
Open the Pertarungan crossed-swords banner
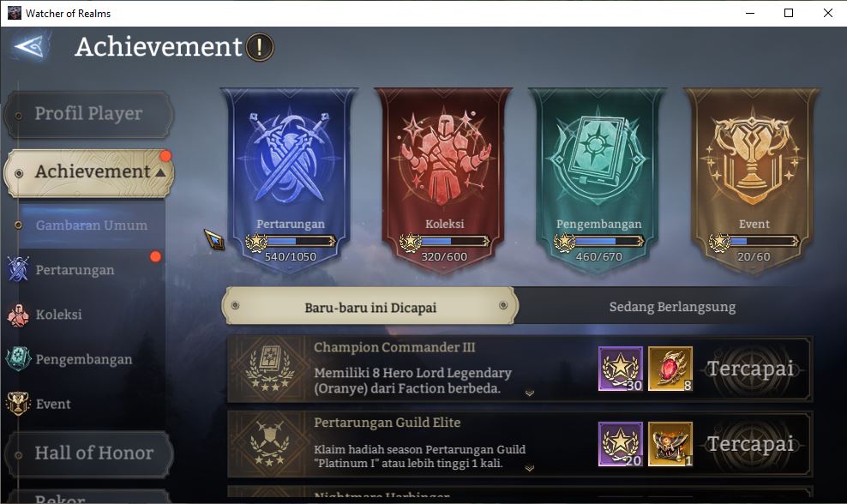(290, 180)
